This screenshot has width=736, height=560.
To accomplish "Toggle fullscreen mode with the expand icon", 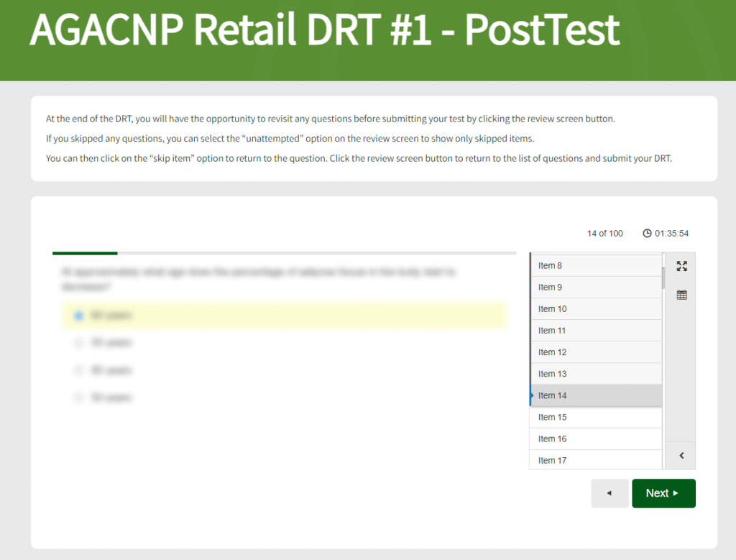I will coord(681,266).
